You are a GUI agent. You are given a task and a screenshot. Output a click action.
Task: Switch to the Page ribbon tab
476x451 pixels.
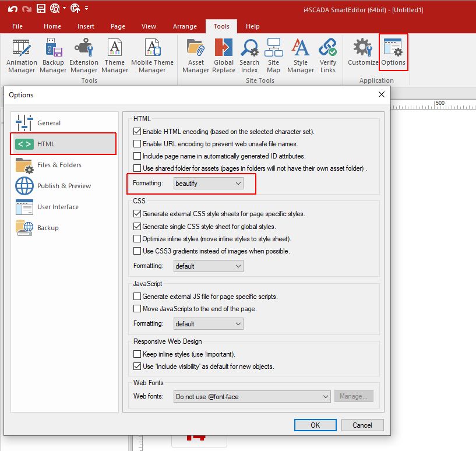pos(118,26)
